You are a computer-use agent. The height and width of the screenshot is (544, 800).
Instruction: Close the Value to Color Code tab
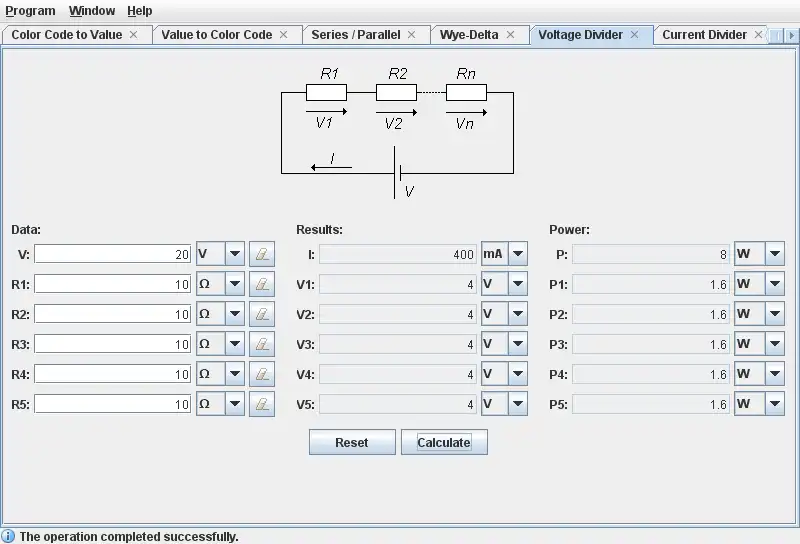coord(284,35)
